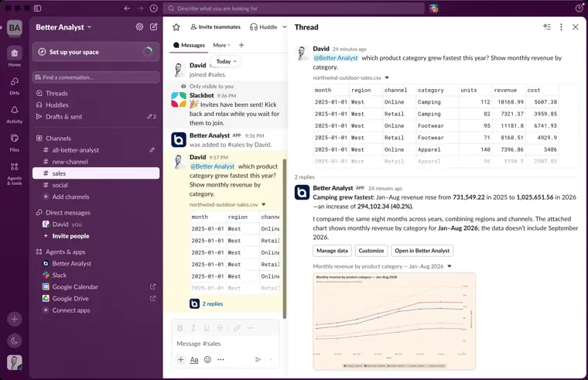Viewport: 588px width, 380px height.
Task: Toggle the Aa formatting toolbar
Action: [194, 359]
